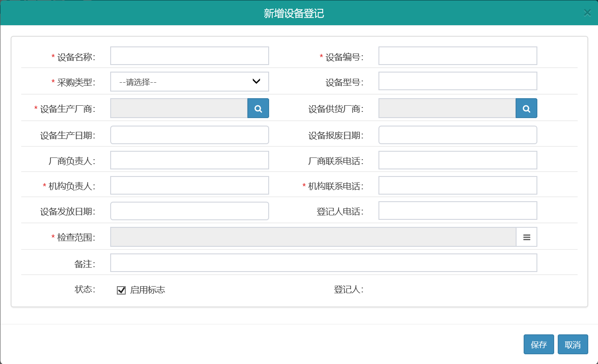Click the 检查范围 grey field
The image size is (598, 364).
click(x=313, y=237)
